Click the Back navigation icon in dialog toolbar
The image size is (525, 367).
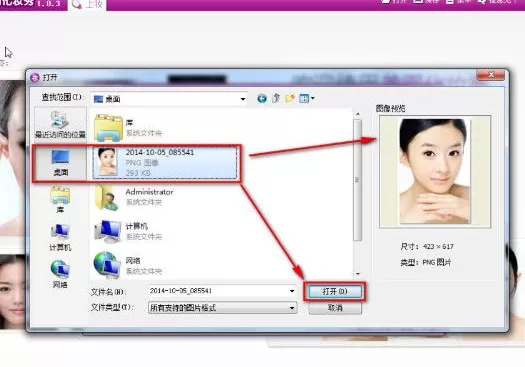click(262, 98)
